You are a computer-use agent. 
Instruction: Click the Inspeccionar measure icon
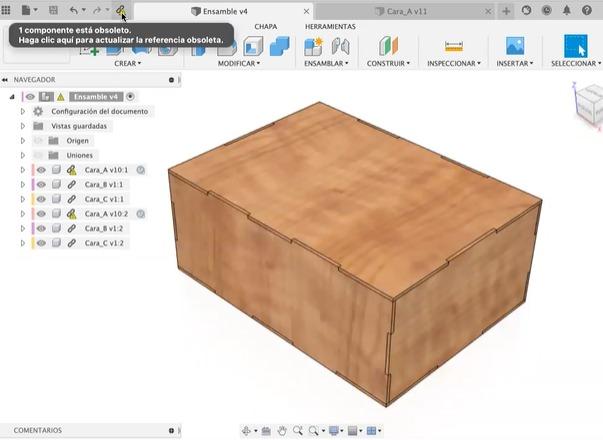(454, 46)
